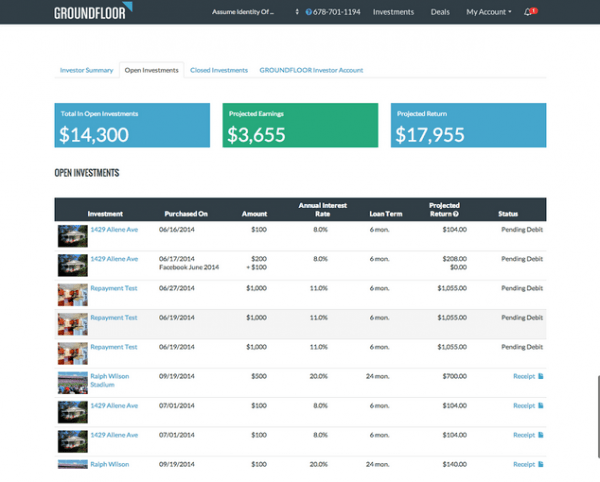600x482 pixels.
Task: Select the Closed Investments tab
Action: (x=218, y=70)
